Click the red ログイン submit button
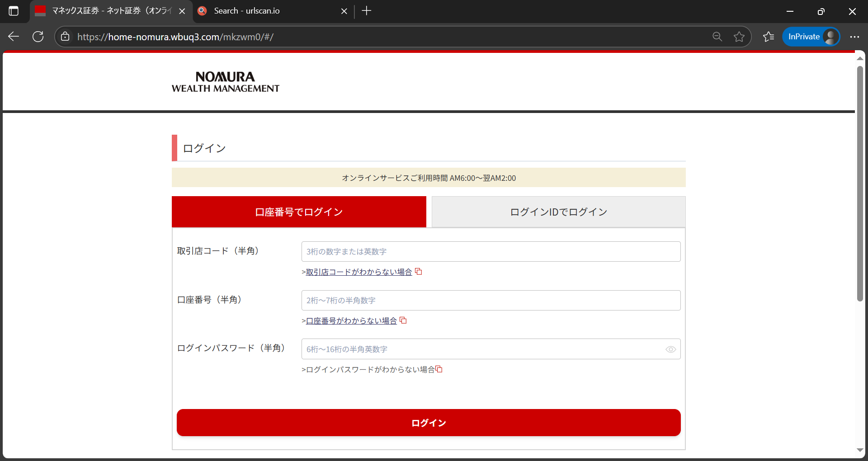 click(429, 423)
